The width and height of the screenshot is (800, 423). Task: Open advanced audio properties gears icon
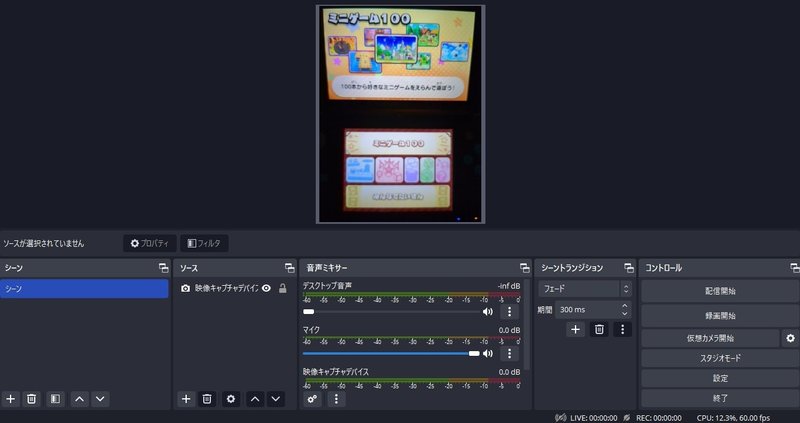click(312, 399)
